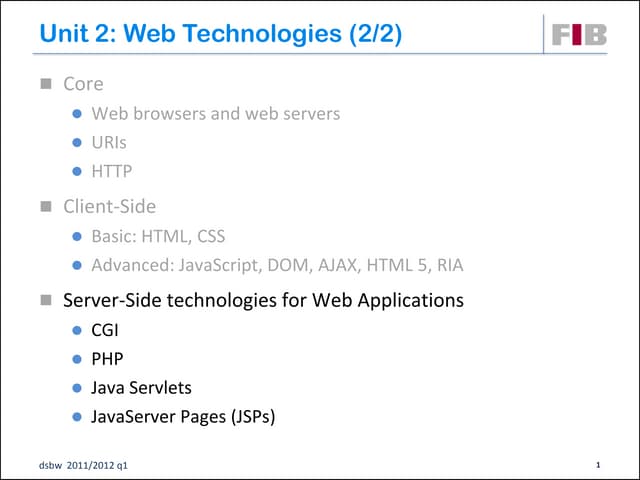
Task: Select the 'JavaServer Pages (JSPs)' text
Action: pyautogui.click(x=183, y=416)
